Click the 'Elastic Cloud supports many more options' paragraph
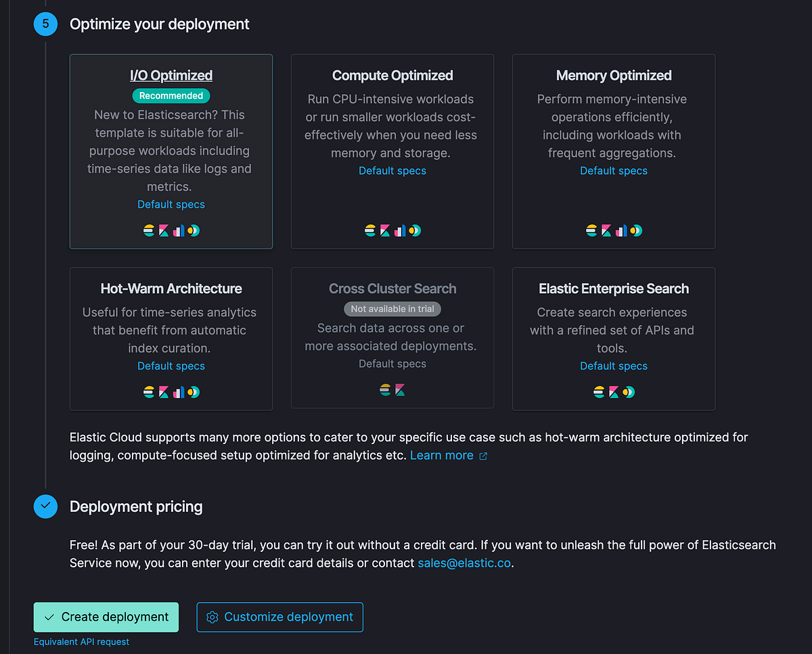This screenshot has height=654, width=812. (x=409, y=446)
